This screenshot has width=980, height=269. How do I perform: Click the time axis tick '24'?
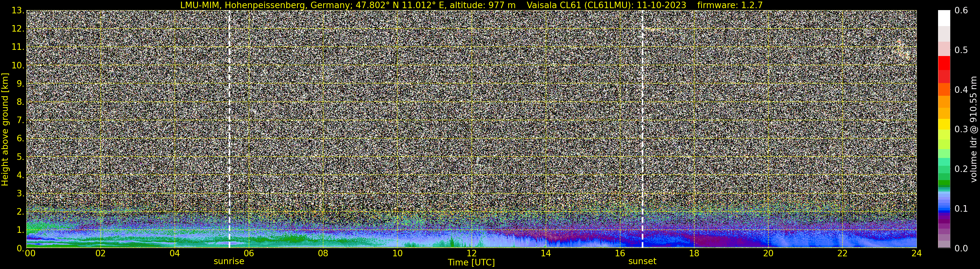click(x=917, y=254)
